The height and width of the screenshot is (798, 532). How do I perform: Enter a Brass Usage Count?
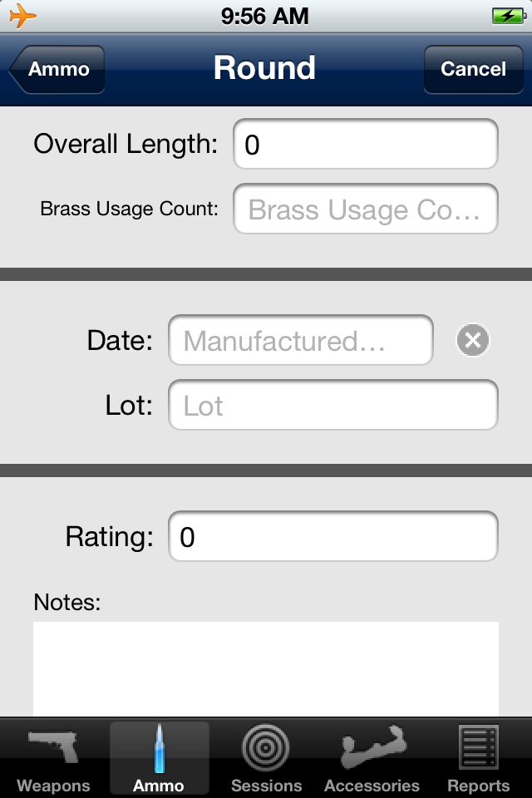364,209
